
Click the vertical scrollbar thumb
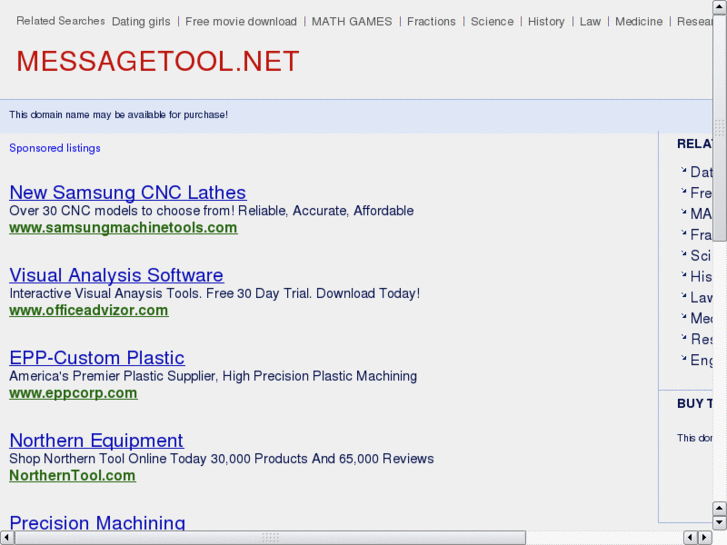pyautogui.click(x=719, y=127)
